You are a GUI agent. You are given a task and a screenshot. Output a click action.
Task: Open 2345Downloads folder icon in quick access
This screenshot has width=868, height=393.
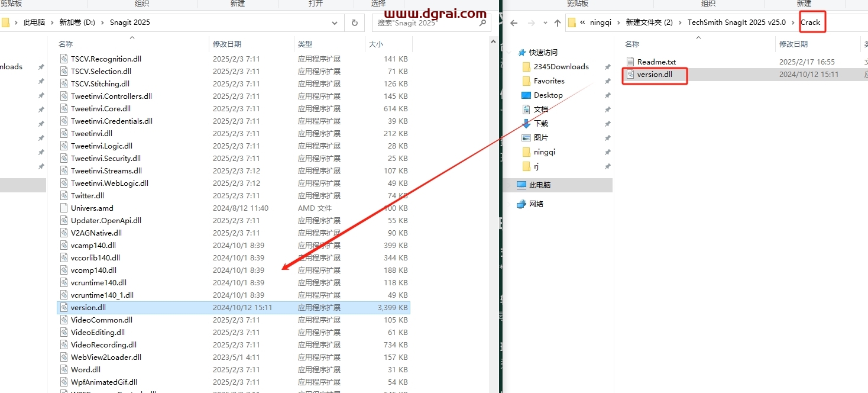click(526, 66)
